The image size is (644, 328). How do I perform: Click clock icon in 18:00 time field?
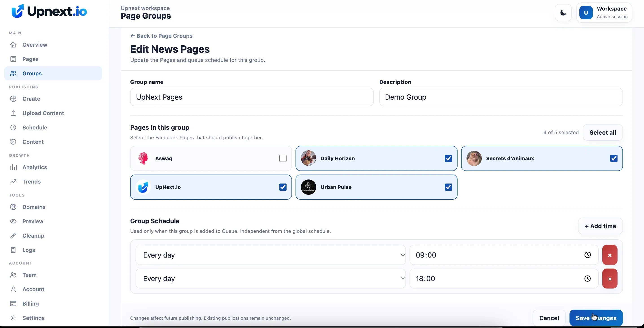click(x=587, y=278)
